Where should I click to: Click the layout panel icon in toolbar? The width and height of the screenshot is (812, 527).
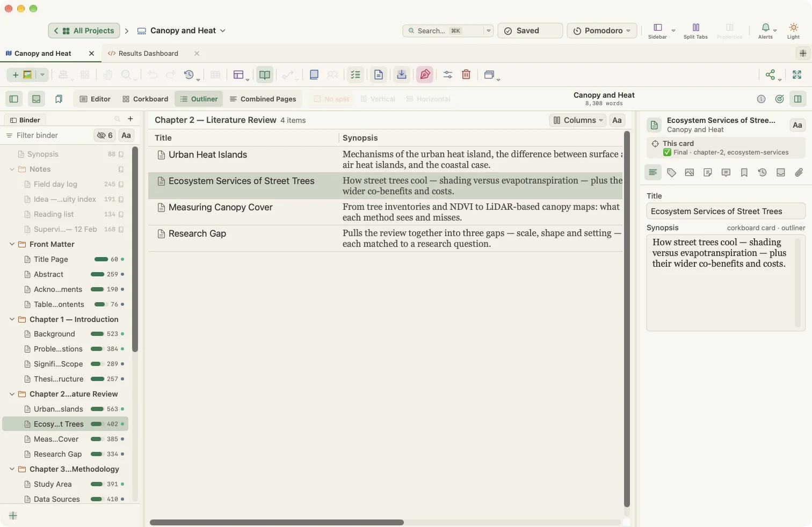pos(238,75)
